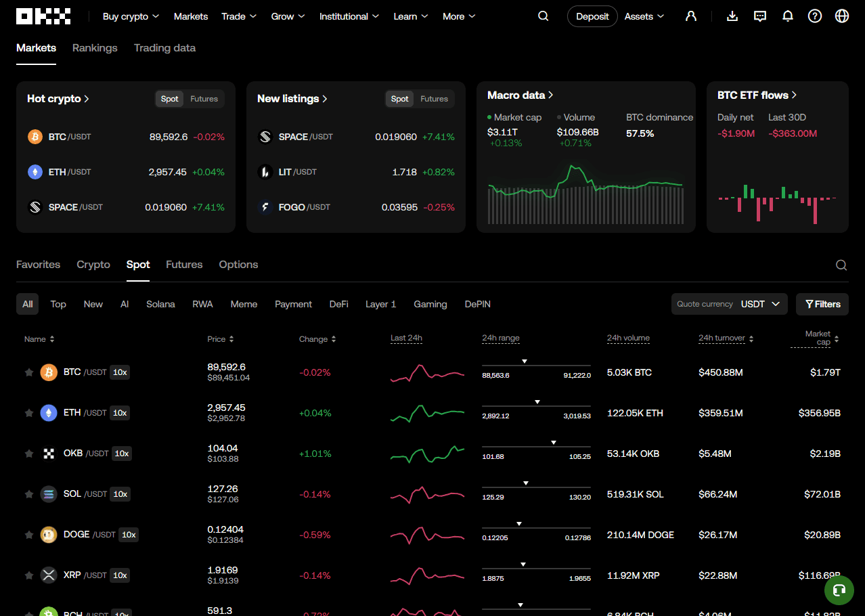Open the user profile icon
Screen dimensions: 865x616
point(691,16)
